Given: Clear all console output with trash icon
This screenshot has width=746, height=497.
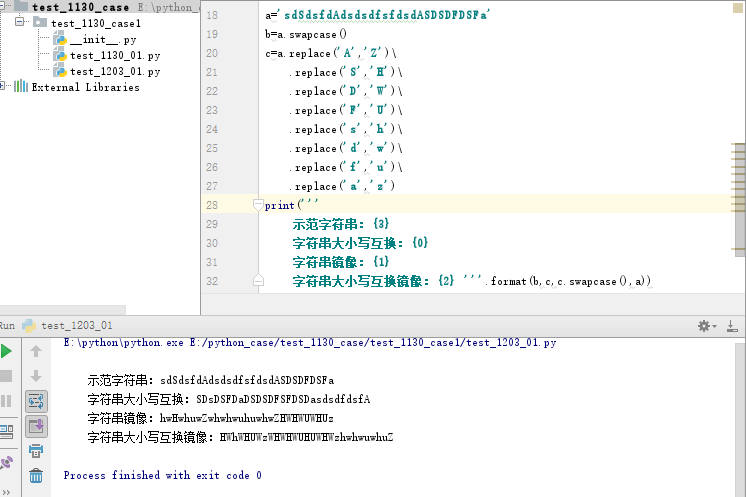Looking at the screenshot, I should (36, 477).
